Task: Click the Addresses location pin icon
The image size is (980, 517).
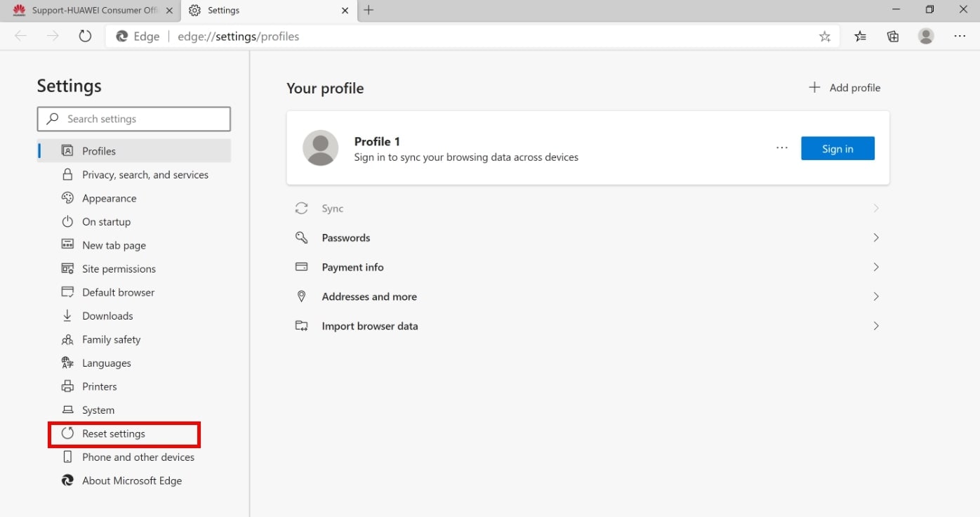Action: [x=301, y=296]
